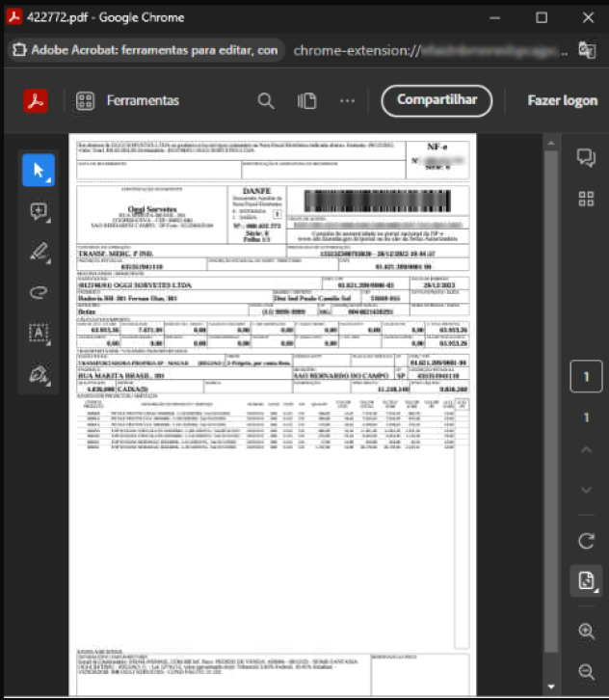Image resolution: width=609 pixels, height=700 pixels.
Task: Rotate the document view clockwise
Action: pyautogui.click(x=585, y=541)
